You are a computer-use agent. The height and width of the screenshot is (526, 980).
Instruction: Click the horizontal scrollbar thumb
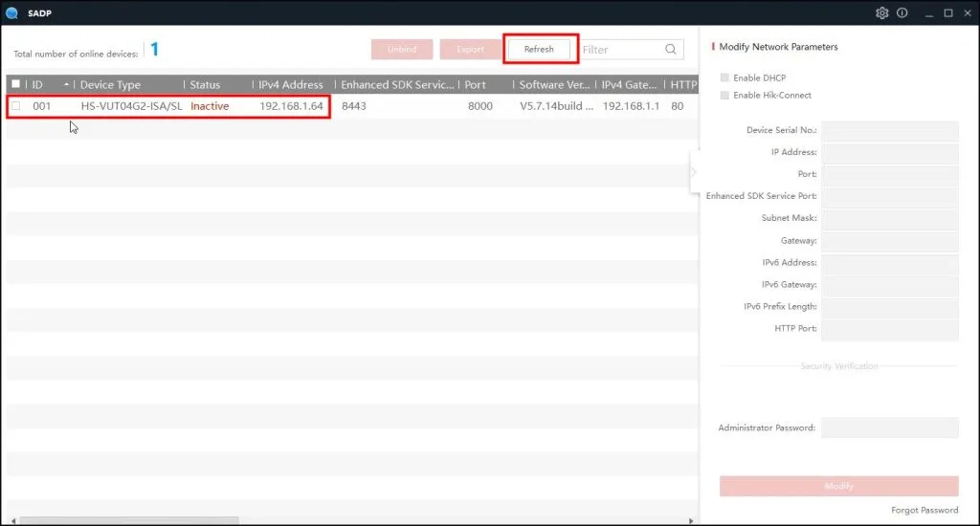(129, 520)
